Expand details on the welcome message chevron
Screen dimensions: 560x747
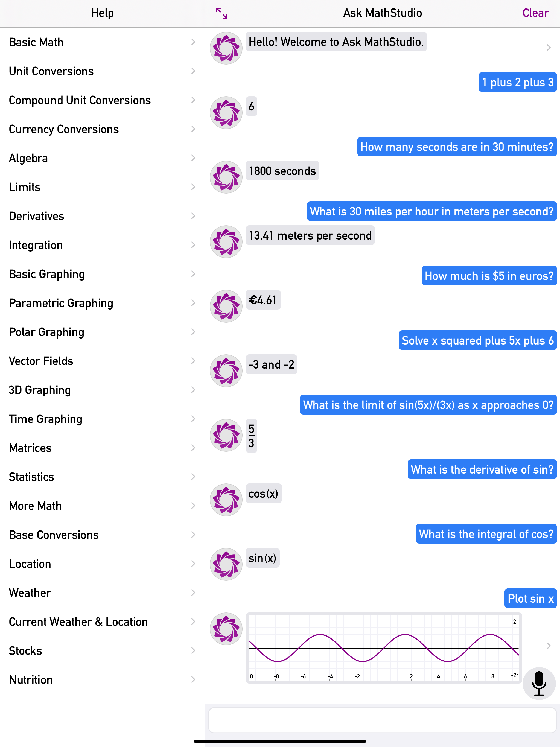pyautogui.click(x=549, y=48)
